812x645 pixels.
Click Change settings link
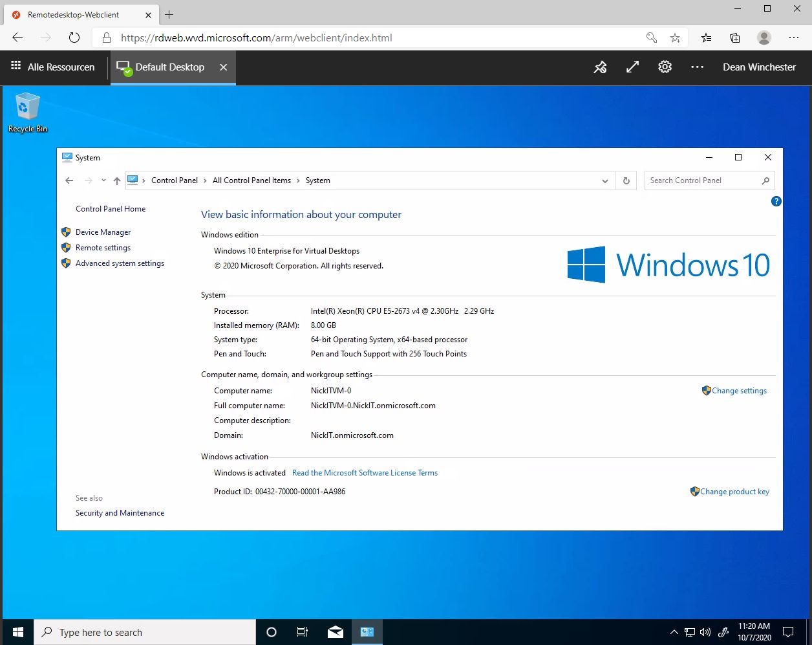[739, 391]
